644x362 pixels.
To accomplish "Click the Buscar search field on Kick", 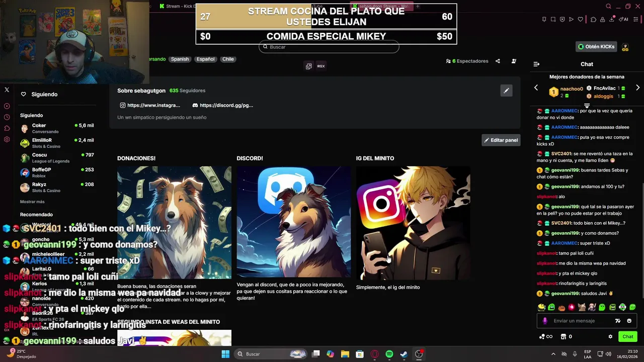I will click(329, 47).
